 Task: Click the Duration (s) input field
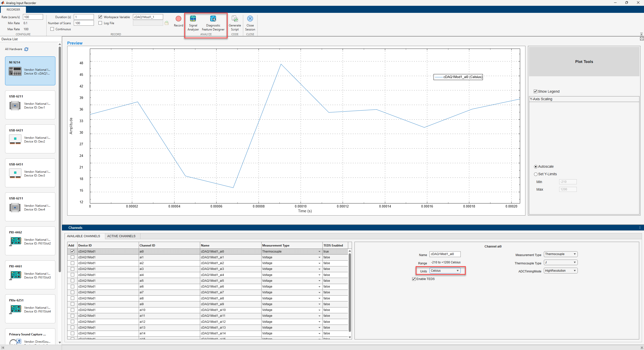[84, 17]
